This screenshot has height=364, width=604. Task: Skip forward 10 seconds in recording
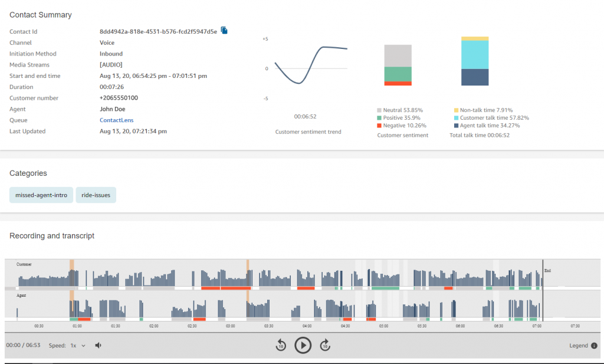(324, 345)
